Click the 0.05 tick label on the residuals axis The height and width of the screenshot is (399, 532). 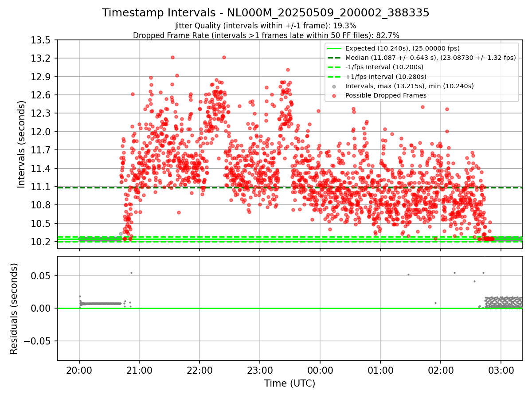click(x=41, y=276)
